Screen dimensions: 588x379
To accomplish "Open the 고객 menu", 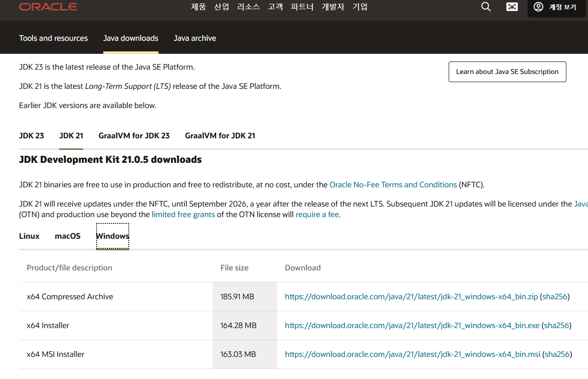I will pos(275,7).
